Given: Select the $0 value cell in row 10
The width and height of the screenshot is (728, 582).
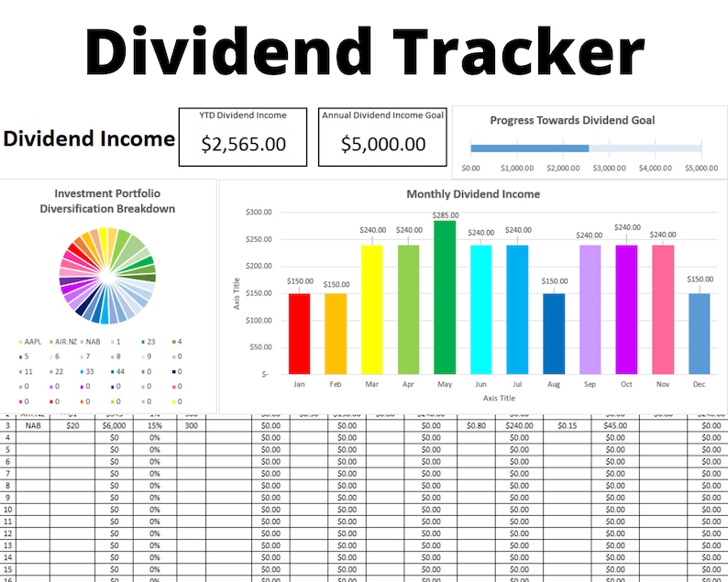Looking at the screenshot, I should click(x=115, y=510).
